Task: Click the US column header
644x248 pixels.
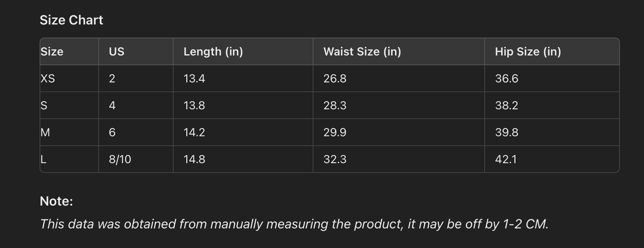Action: click(x=116, y=52)
